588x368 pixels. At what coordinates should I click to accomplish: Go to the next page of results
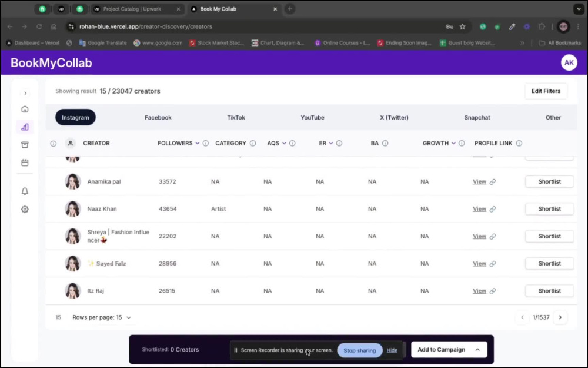(x=560, y=317)
